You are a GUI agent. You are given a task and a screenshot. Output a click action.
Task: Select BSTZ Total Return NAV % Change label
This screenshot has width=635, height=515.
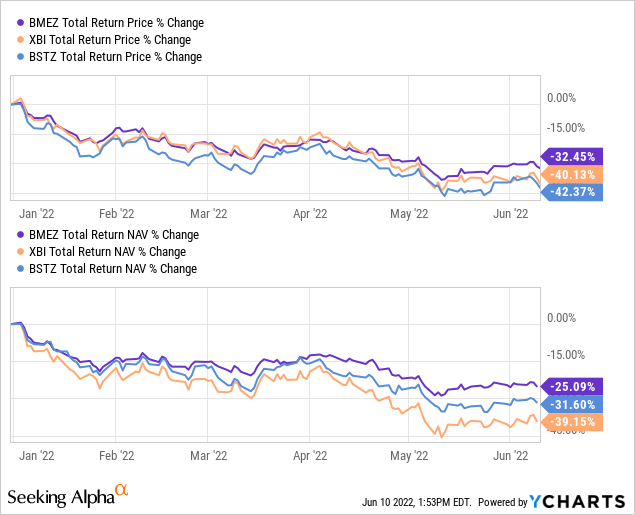113,269
